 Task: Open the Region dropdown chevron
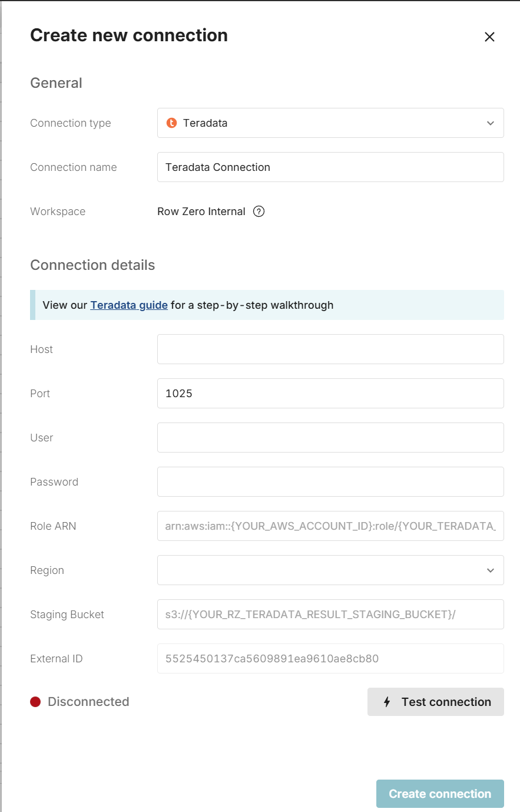491,570
